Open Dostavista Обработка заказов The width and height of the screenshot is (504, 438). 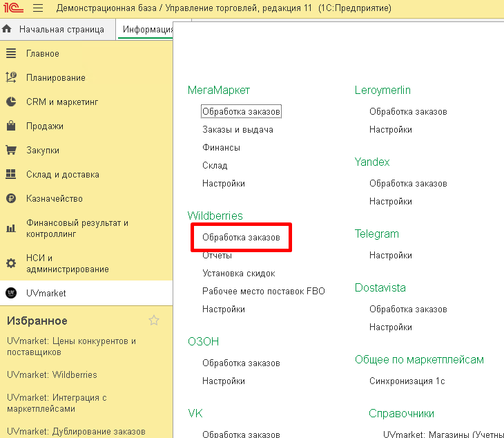[x=408, y=309]
